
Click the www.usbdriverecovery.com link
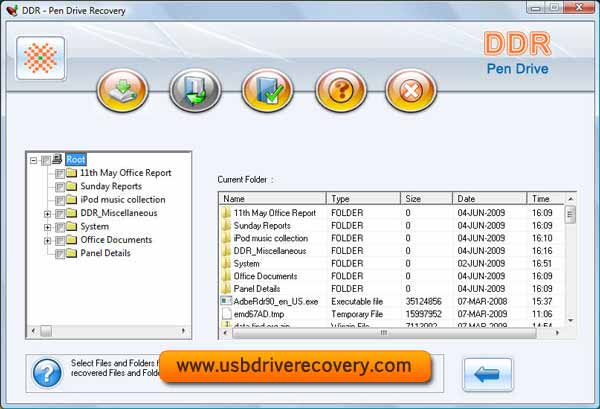tap(294, 366)
